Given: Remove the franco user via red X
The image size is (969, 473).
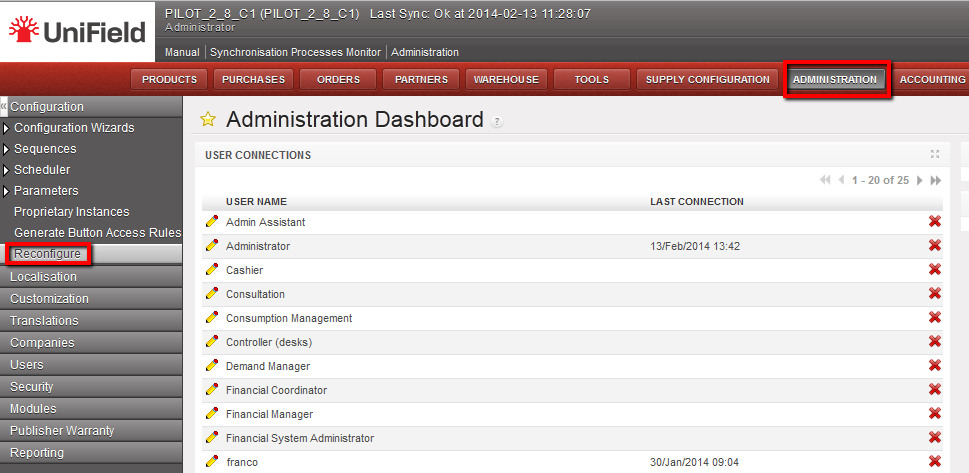Looking at the screenshot, I should click(x=935, y=462).
